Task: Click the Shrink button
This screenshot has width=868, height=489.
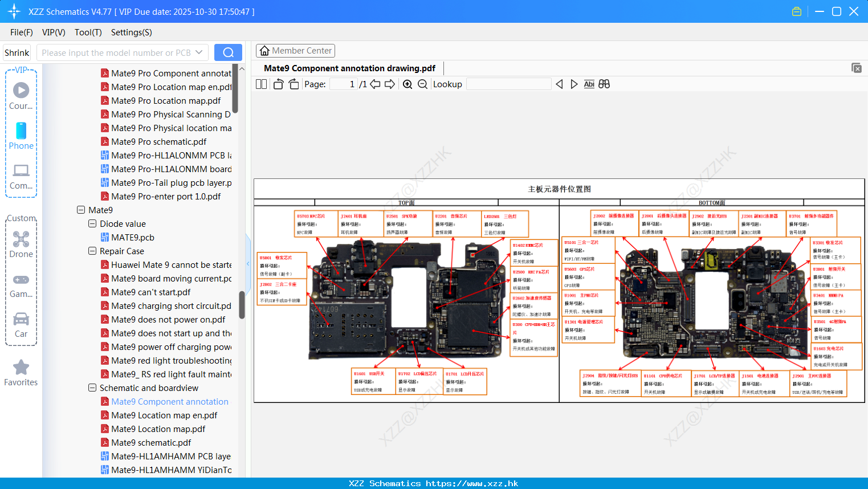Action: [17, 52]
